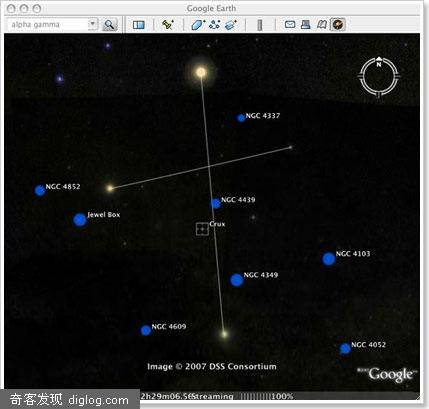Click the 'NGC 4103' label text

[353, 254]
